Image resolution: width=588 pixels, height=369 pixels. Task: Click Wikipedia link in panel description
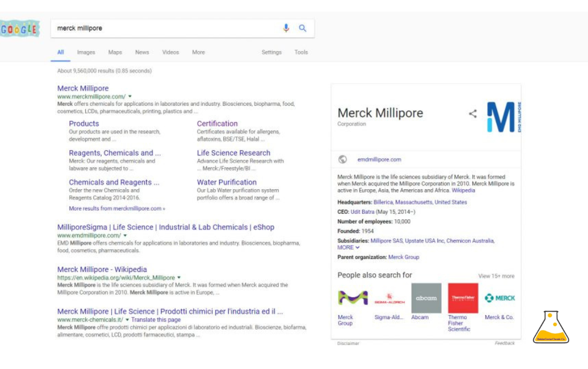[463, 190]
